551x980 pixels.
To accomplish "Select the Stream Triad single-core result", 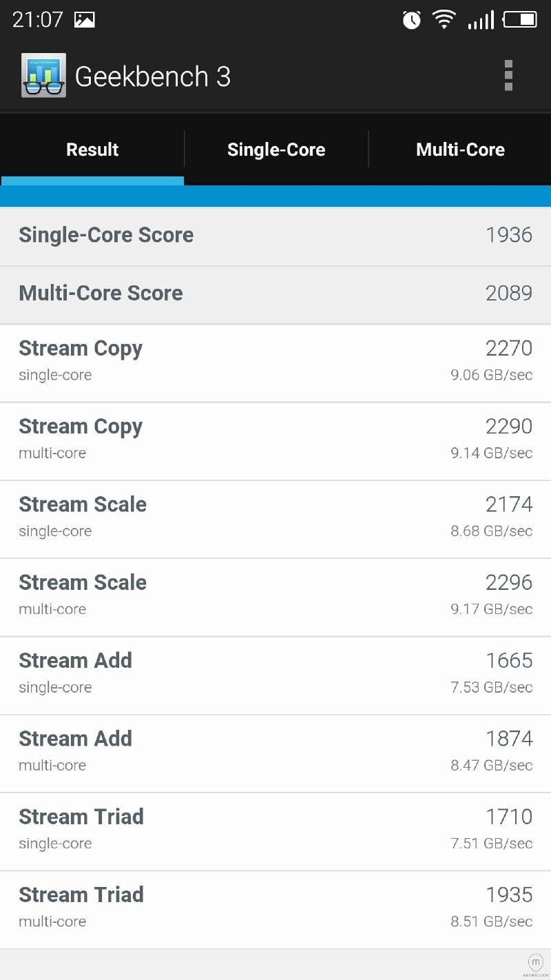I will [275, 830].
